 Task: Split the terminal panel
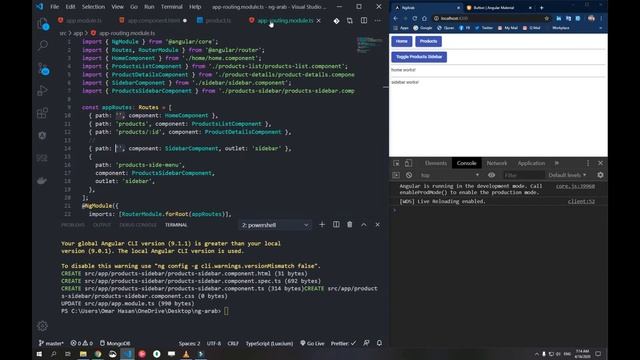[336, 224]
